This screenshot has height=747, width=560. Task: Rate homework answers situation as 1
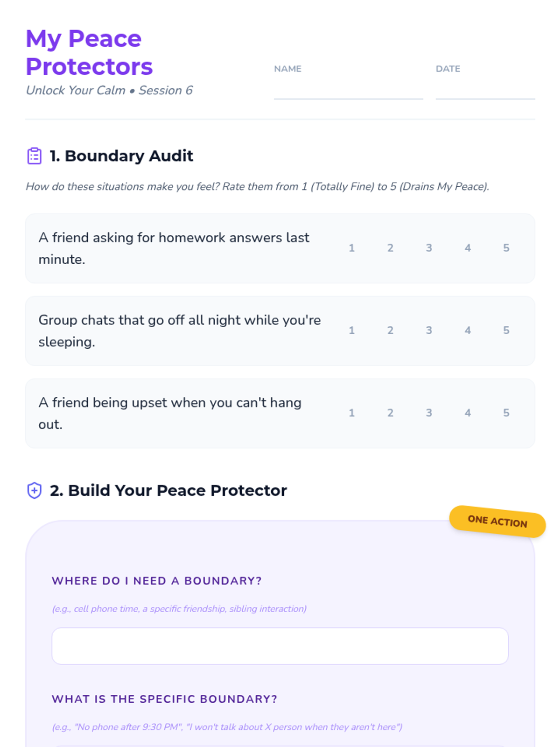(x=352, y=248)
